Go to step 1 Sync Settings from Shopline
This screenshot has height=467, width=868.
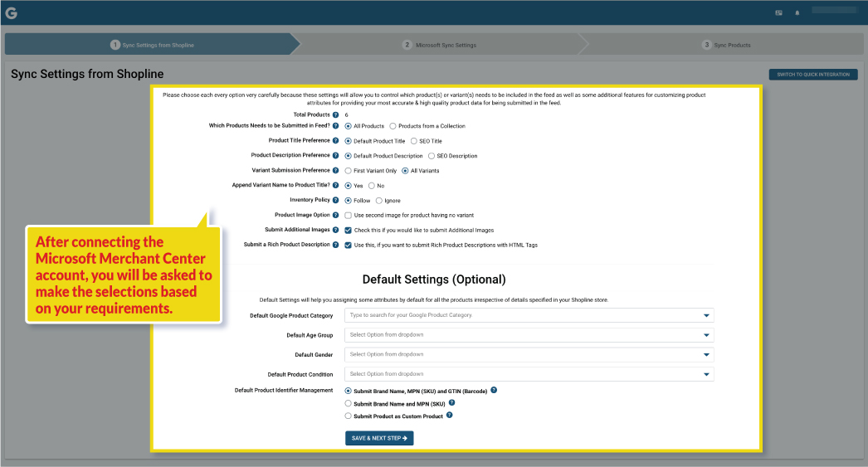click(x=152, y=45)
